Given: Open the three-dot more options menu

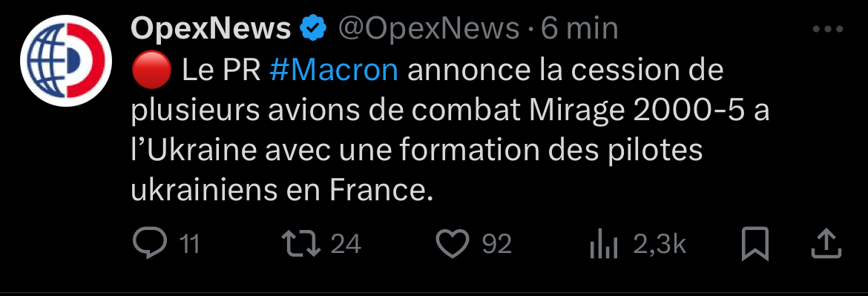Looking at the screenshot, I should [x=828, y=30].
